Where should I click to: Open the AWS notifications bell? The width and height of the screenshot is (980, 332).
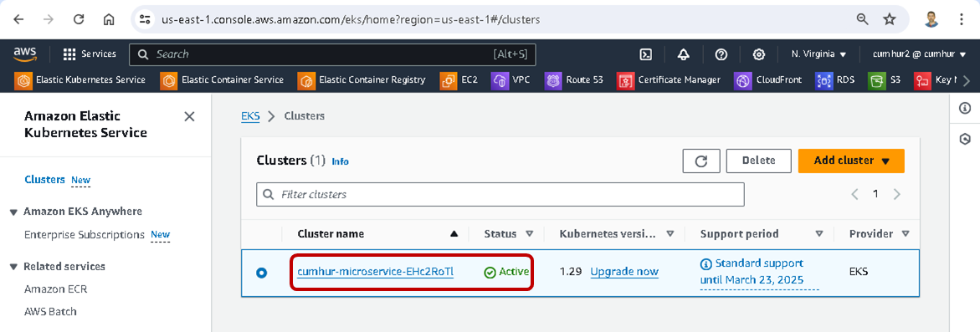(684, 54)
